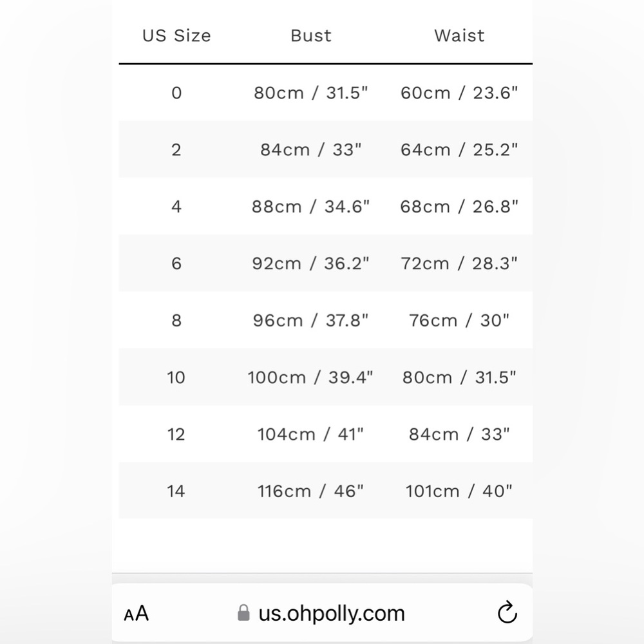Click the 60cm / 23.6" waist cell
This screenshot has width=644, height=644.
[x=459, y=93]
